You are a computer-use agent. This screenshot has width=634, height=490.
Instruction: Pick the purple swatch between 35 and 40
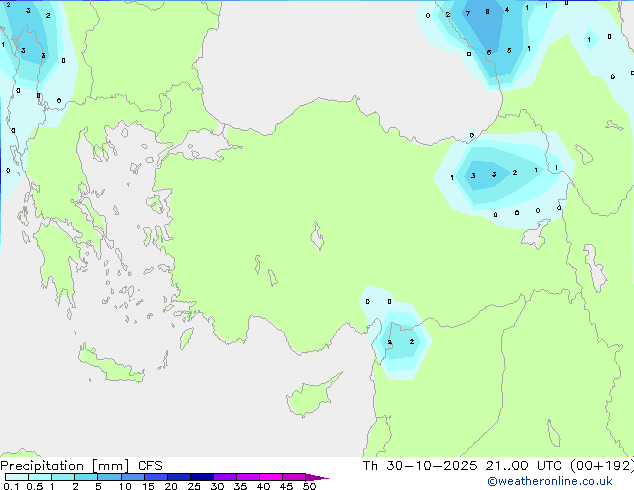click(248, 477)
